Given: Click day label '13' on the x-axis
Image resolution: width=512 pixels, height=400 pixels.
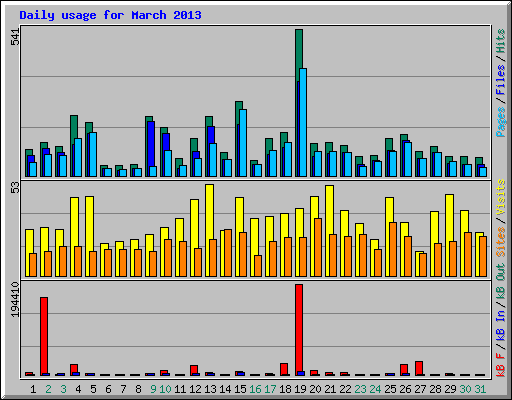Looking at the screenshot, I should (210, 389).
